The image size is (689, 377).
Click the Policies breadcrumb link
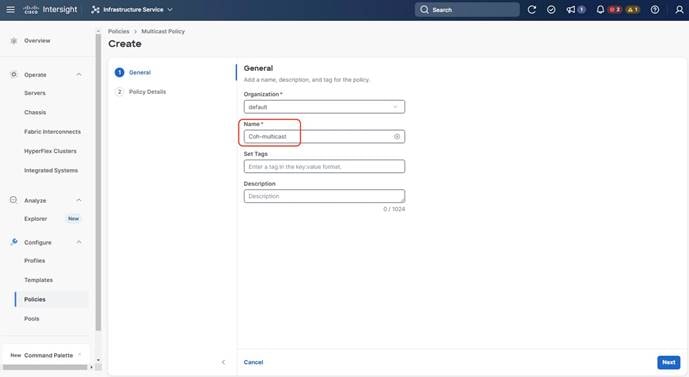(119, 31)
